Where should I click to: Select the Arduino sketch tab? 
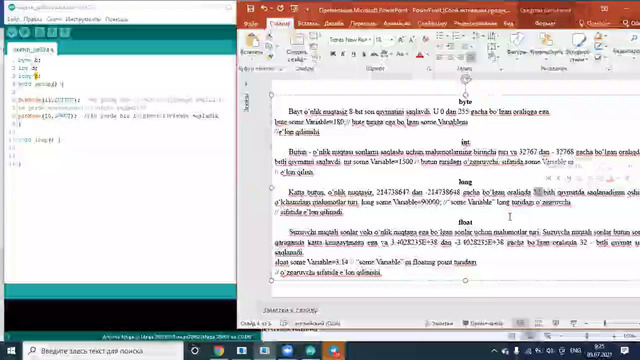click(33, 49)
